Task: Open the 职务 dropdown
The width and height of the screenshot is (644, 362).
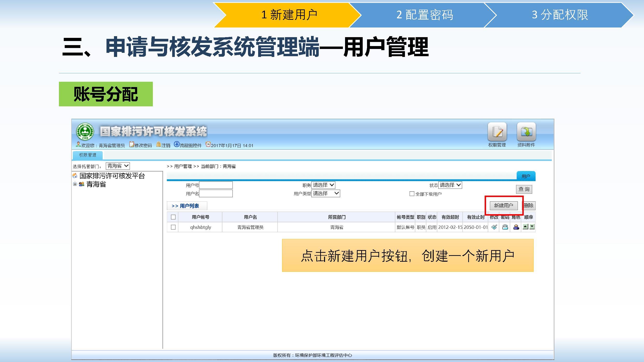Action: tap(323, 185)
